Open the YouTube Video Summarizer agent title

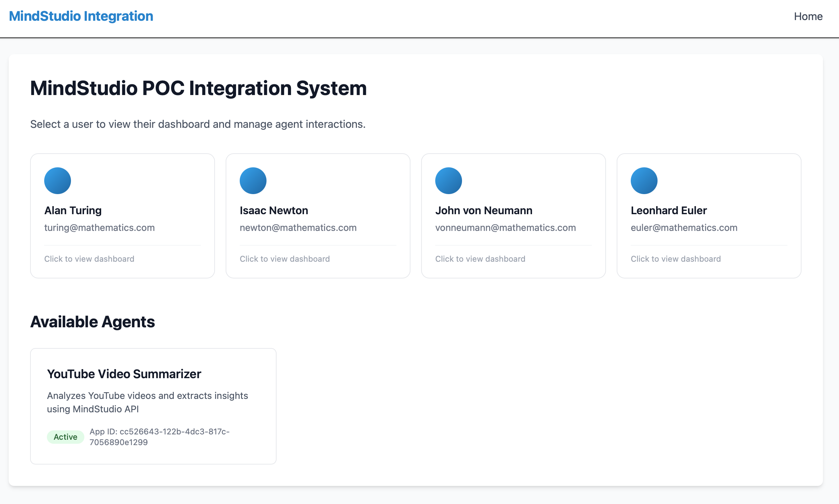pyautogui.click(x=124, y=374)
